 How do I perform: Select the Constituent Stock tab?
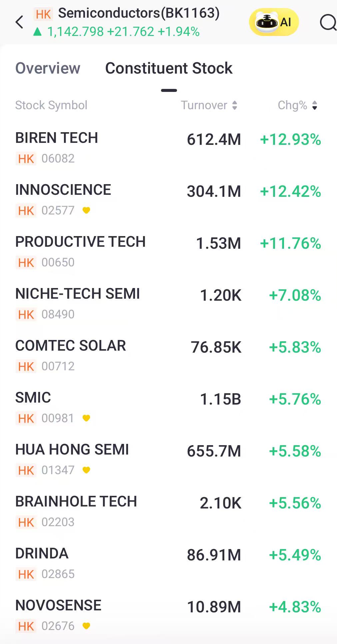click(x=169, y=68)
